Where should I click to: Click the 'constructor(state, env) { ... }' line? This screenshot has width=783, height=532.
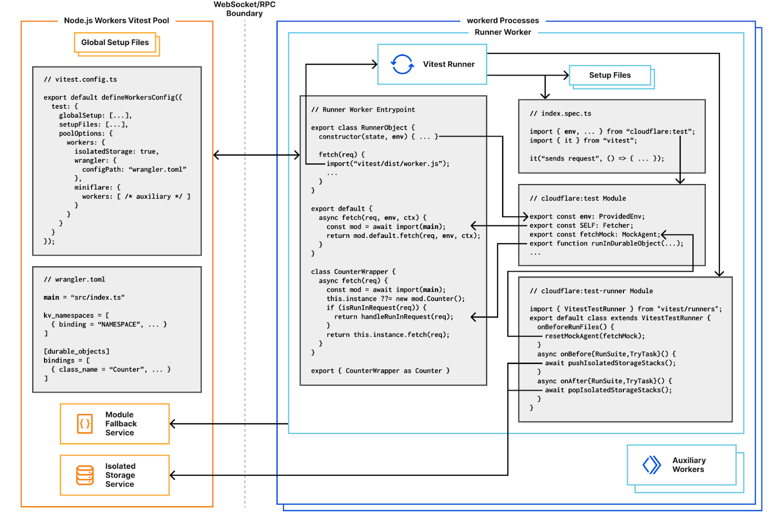tap(379, 137)
